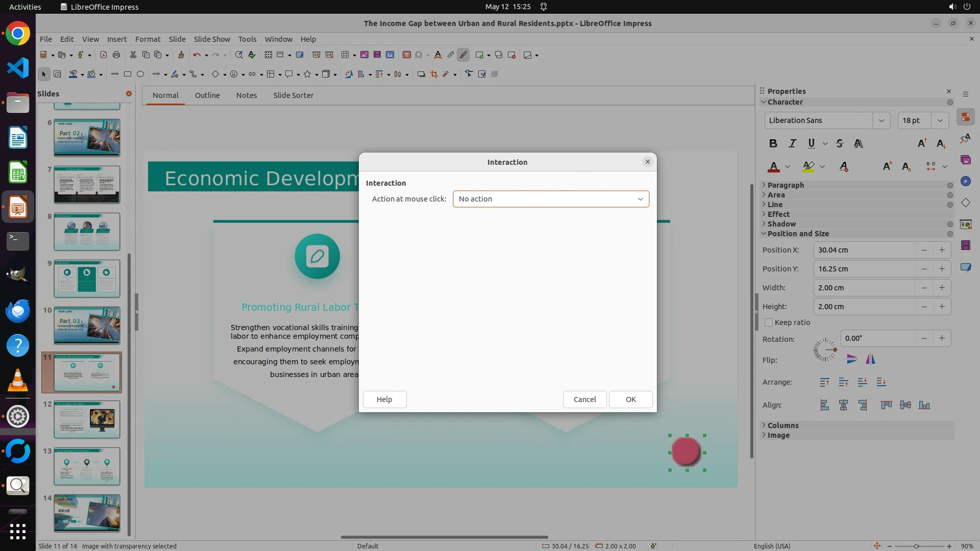Open LibreOffice Calc from dock
980x551 pixels.
tap(18, 173)
